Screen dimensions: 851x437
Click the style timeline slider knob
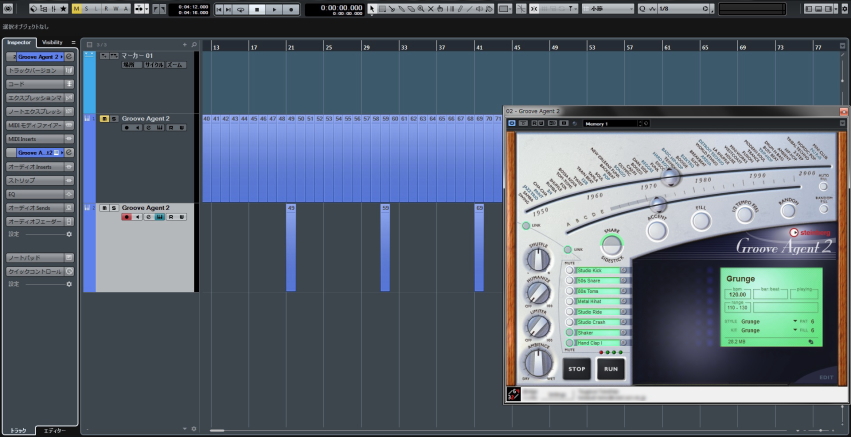tap(670, 176)
